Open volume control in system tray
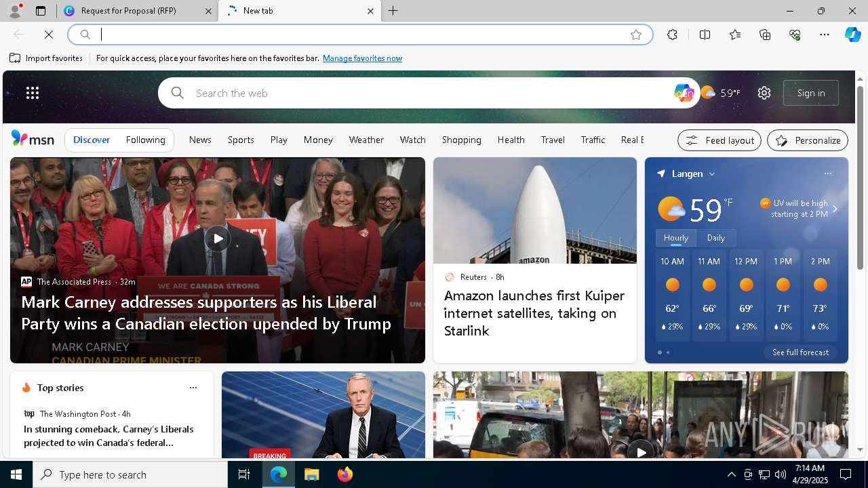This screenshot has height=488, width=868. point(781,474)
